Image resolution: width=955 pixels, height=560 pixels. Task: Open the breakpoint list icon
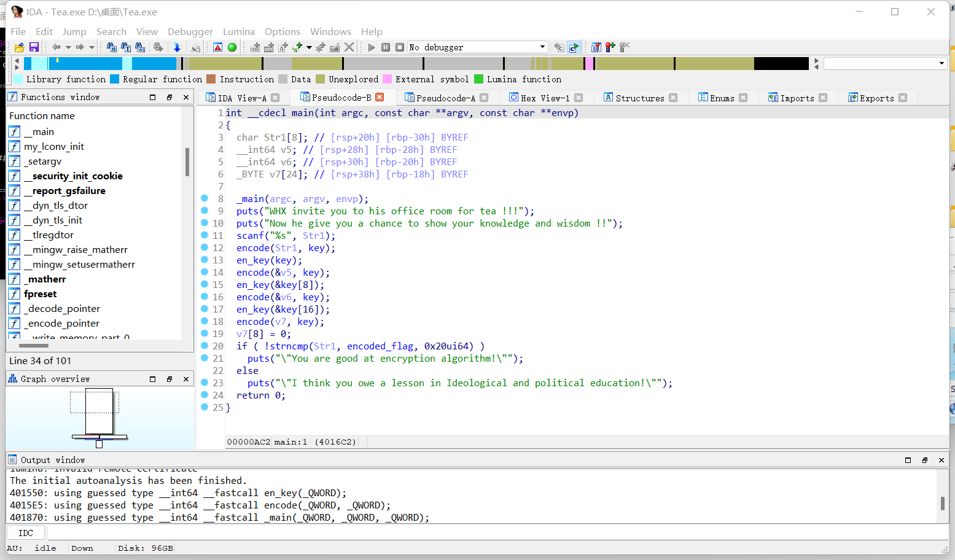[x=596, y=47]
